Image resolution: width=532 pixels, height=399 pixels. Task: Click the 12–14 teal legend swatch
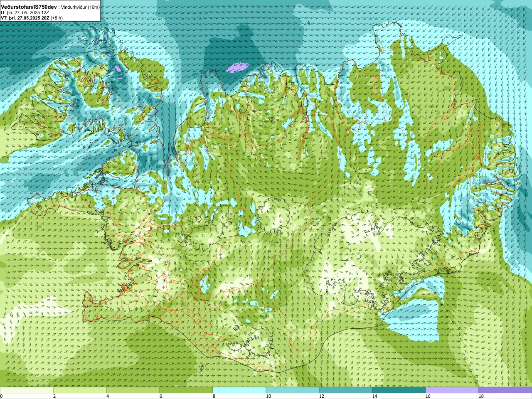pyautogui.click(x=346, y=390)
